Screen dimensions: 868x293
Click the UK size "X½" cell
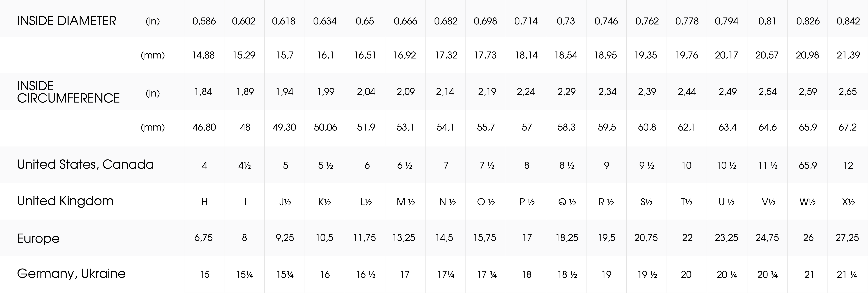tap(848, 202)
